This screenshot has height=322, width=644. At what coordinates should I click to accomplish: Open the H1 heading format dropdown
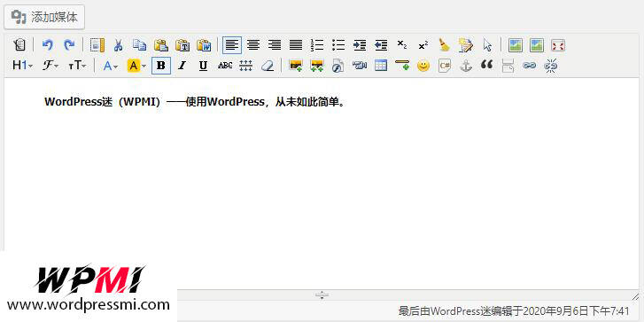point(23,66)
